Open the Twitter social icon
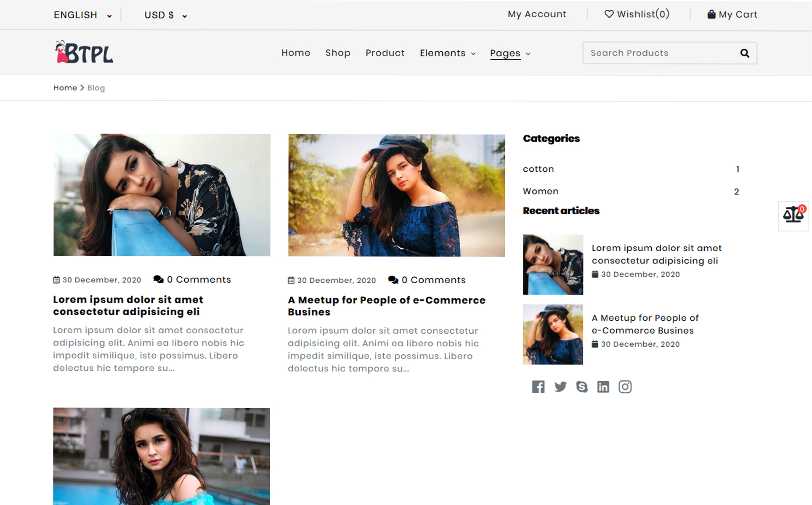 point(560,386)
